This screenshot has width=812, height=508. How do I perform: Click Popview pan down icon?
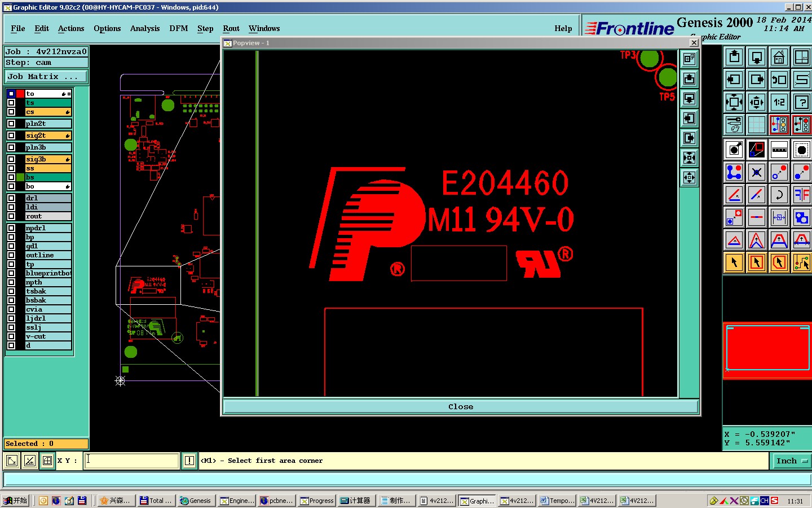click(689, 99)
